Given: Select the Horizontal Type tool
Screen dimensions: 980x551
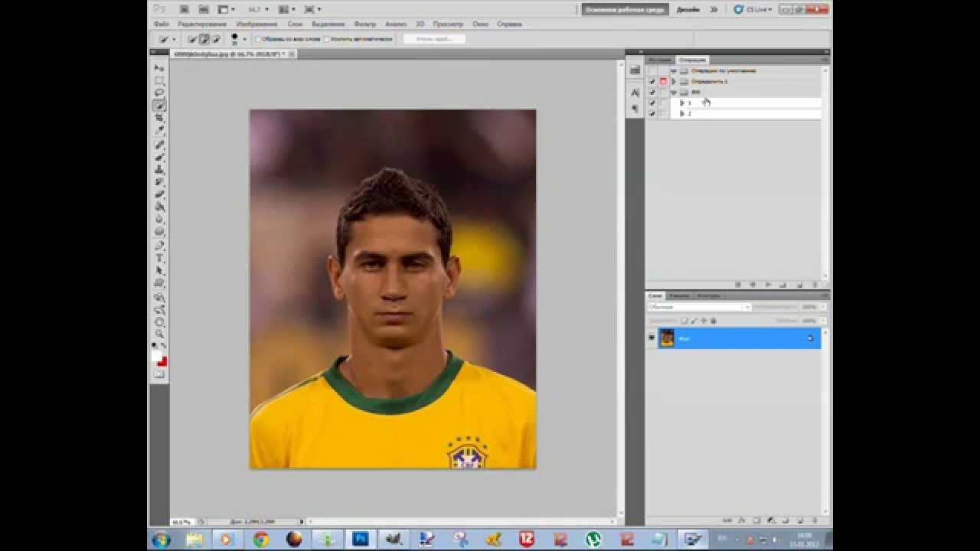Looking at the screenshot, I should pyautogui.click(x=159, y=258).
